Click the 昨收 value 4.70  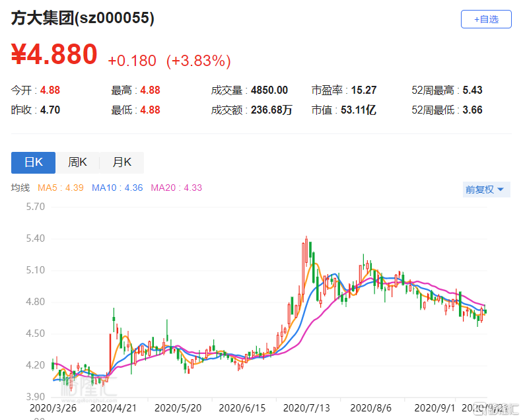[x=50, y=110]
